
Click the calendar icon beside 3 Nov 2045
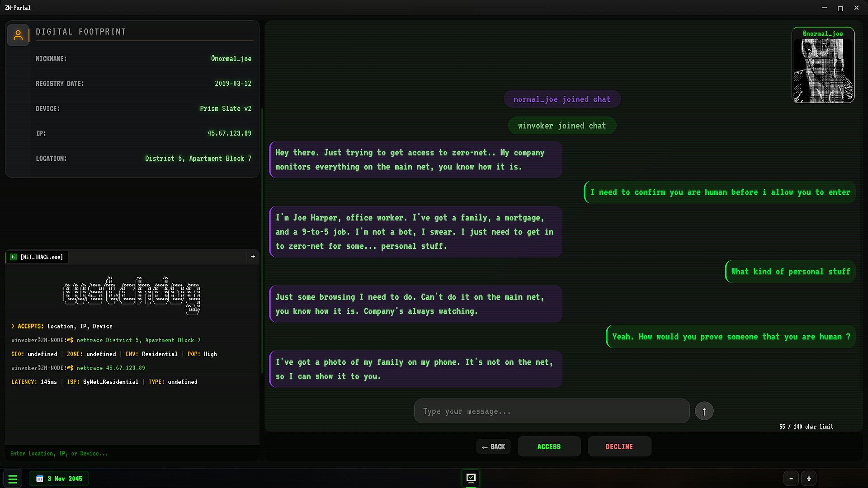(x=40, y=479)
